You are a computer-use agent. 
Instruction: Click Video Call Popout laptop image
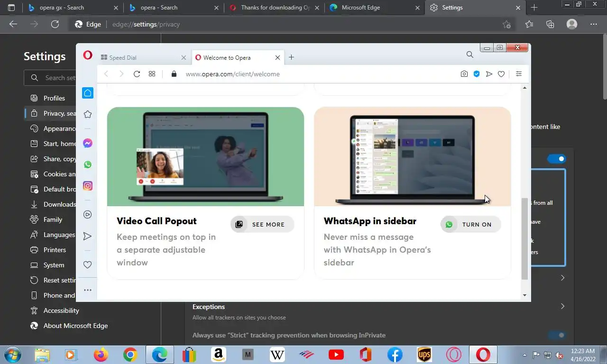tap(205, 156)
